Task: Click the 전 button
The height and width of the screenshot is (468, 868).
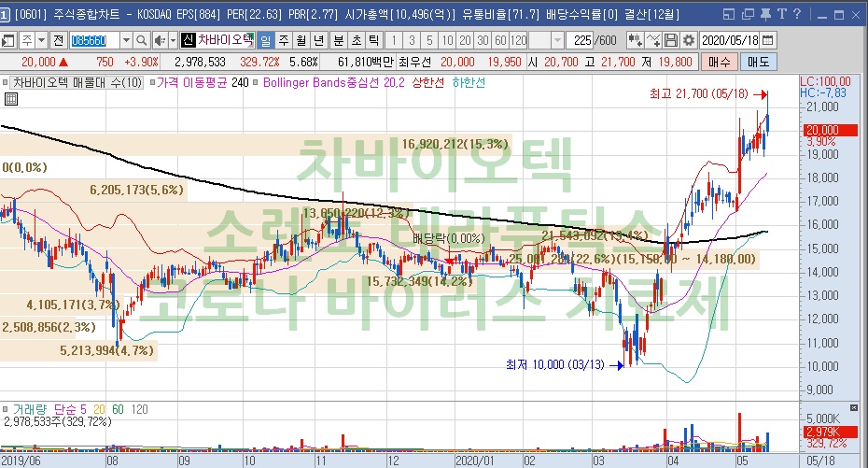Action: [58, 40]
